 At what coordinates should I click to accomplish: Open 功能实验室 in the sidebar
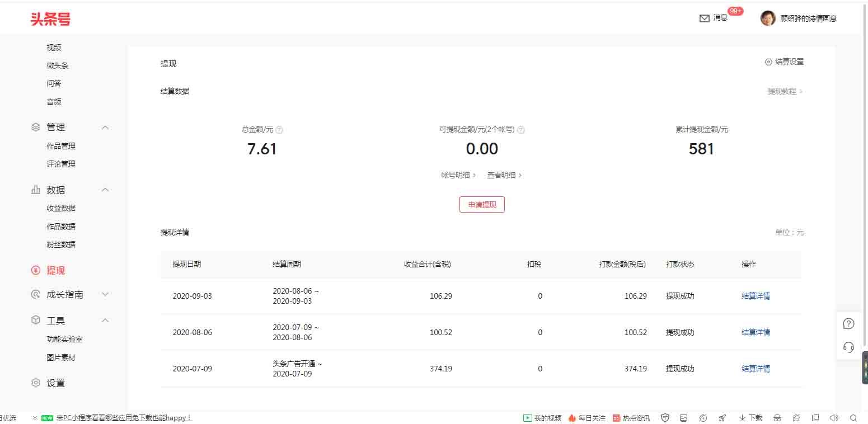click(65, 339)
